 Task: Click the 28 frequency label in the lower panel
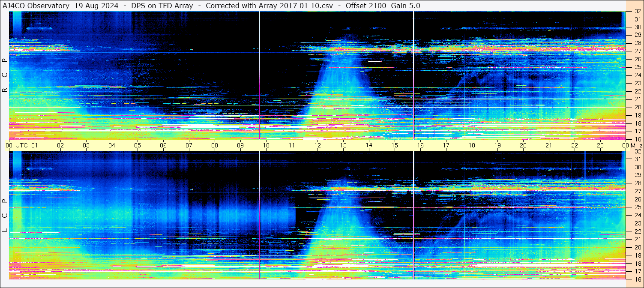pyautogui.click(x=637, y=183)
